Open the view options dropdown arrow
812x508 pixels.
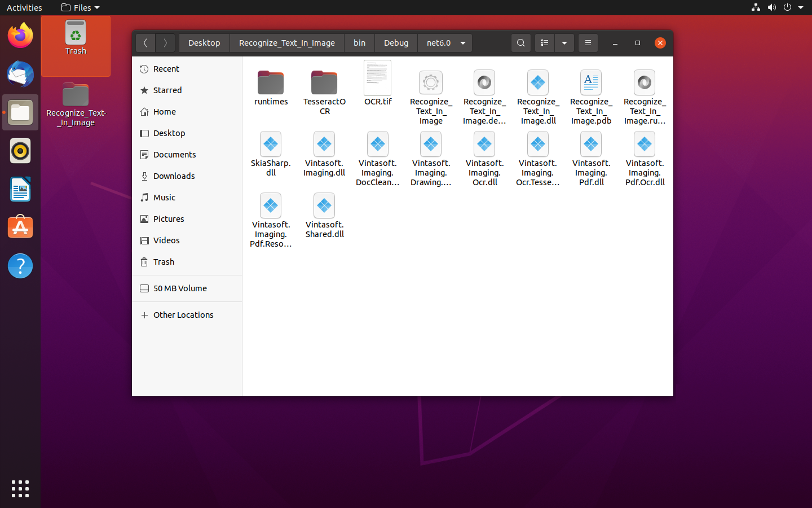[564, 43]
